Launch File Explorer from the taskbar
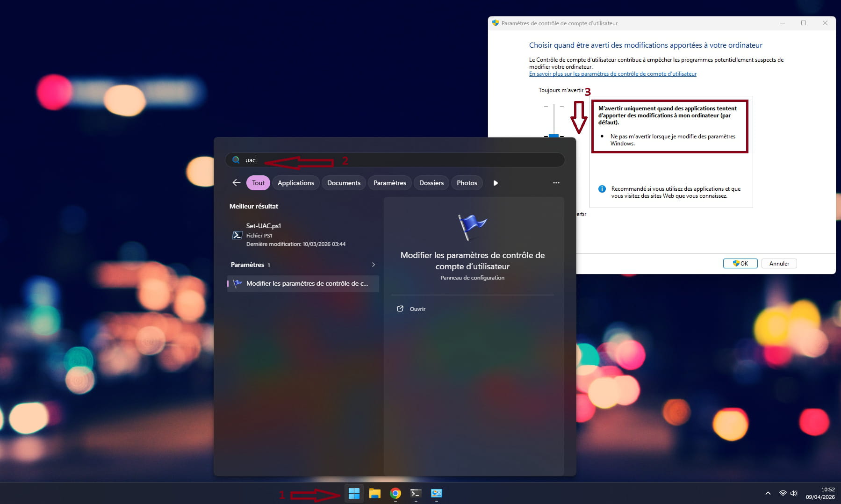 pos(374,493)
